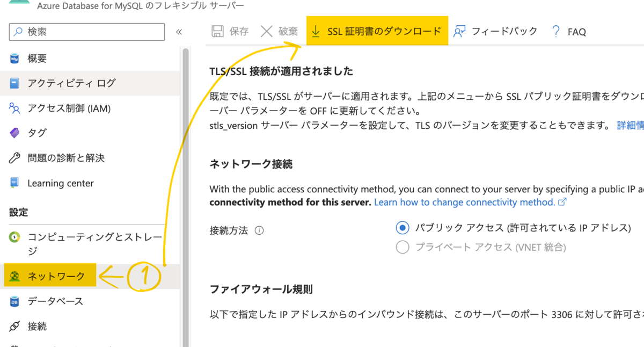The image size is (644, 347).
Task: Open アクセス制御 (IAM) menu item
Action: click(x=90, y=108)
